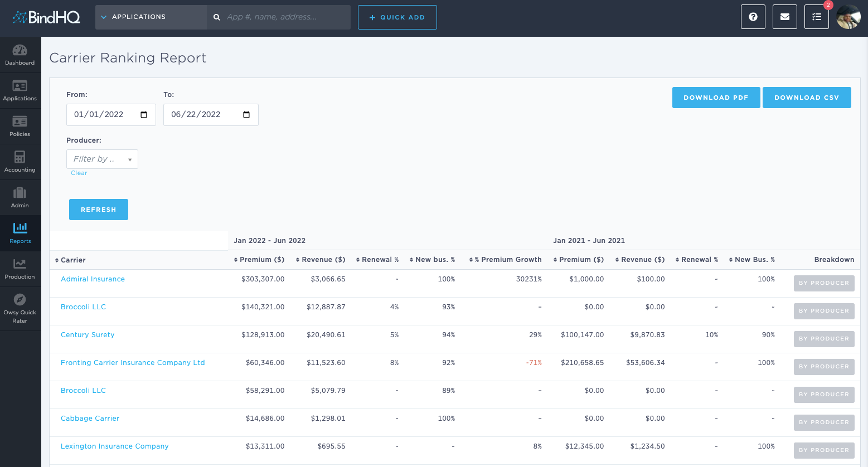
Task: Click the QUICK ADD button
Action: point(397,17)
